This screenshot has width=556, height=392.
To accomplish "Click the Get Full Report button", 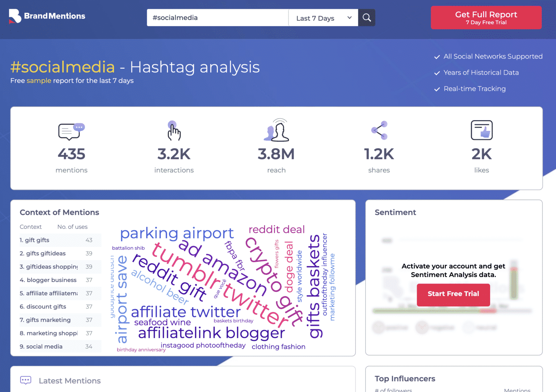I will (x=486, y=17).
